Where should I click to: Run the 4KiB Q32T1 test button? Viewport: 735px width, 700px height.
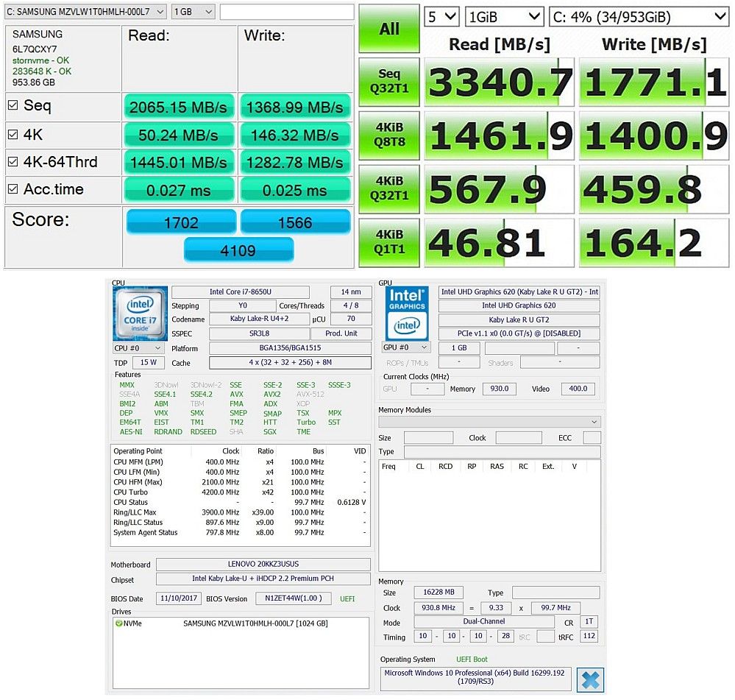[x=389, y=188]
